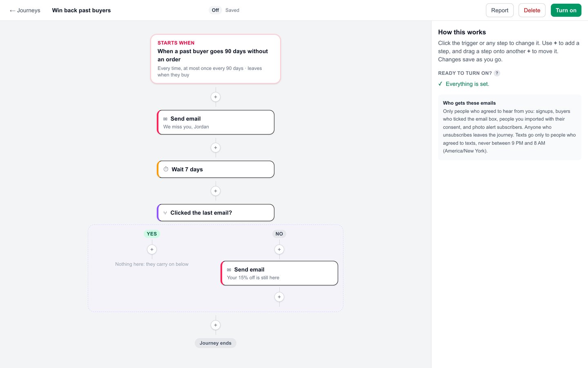
Task: Click the clock icon on the Wait step
Action: [x=166, y=169]
